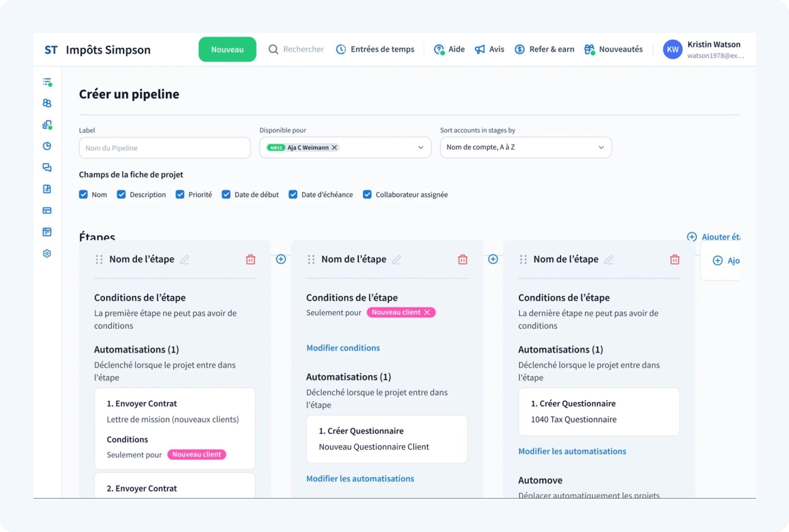Uncheck the Date d'échéance checkbox
Viewport: 789px width, 532px height.
[293, 194]
